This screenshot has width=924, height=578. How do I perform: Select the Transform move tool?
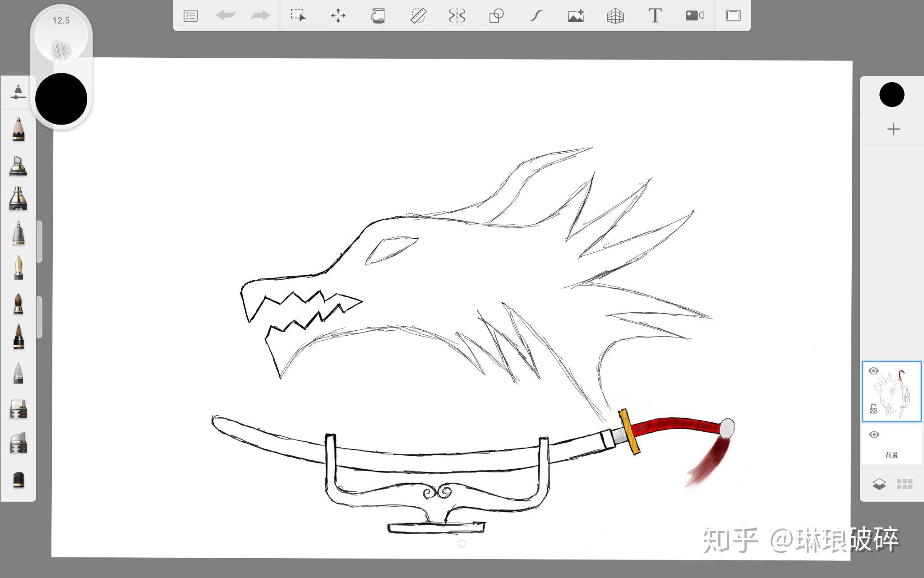338,16
